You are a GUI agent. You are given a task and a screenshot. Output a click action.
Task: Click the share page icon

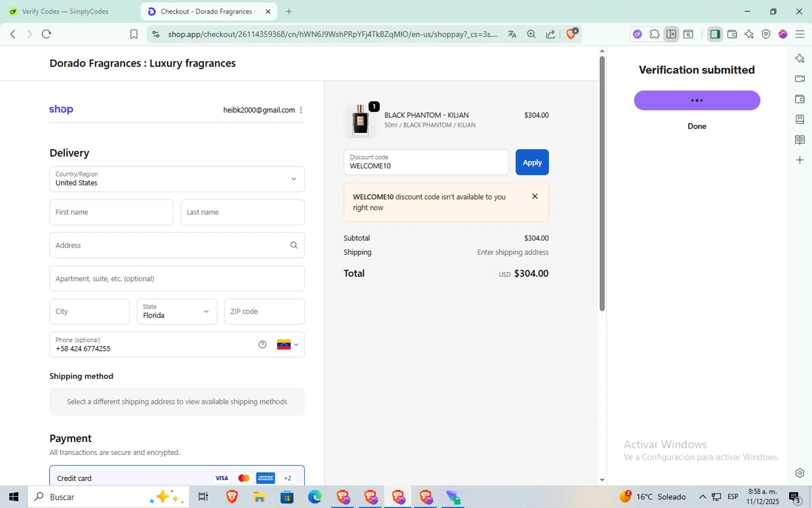(x=551, y=34)
